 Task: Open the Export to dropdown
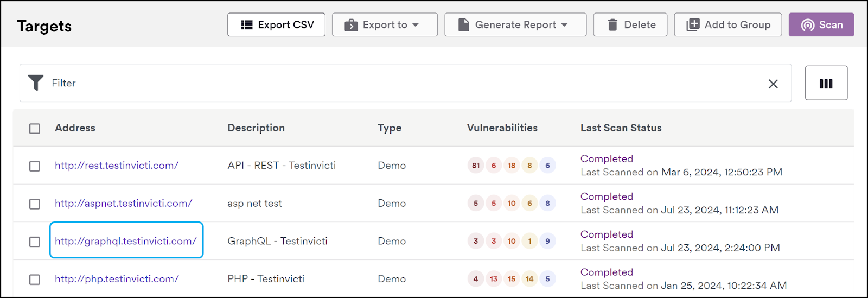[385, 25]
